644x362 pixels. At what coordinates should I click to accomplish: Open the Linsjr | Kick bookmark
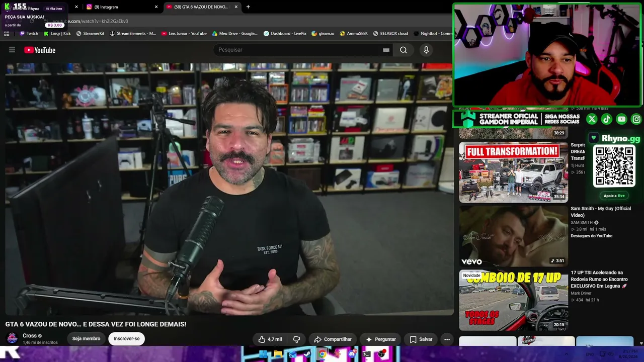[x=57, y=34]
